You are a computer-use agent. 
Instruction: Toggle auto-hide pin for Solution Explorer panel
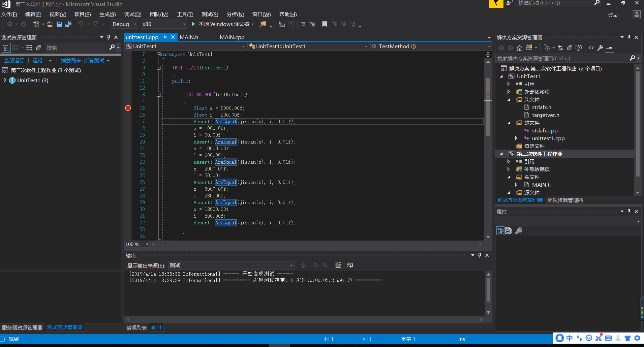click(629, 37)
